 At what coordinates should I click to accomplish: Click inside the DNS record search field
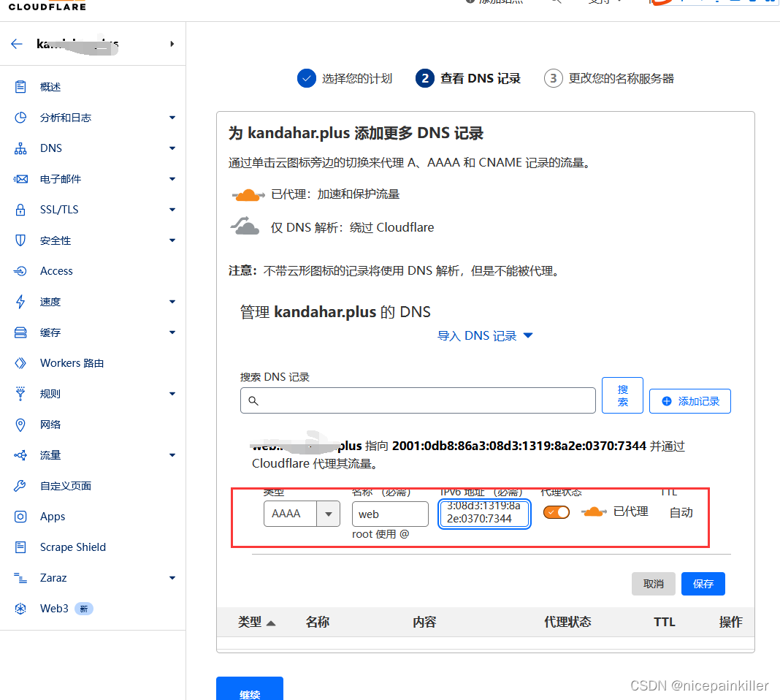[x=418, y=400]
